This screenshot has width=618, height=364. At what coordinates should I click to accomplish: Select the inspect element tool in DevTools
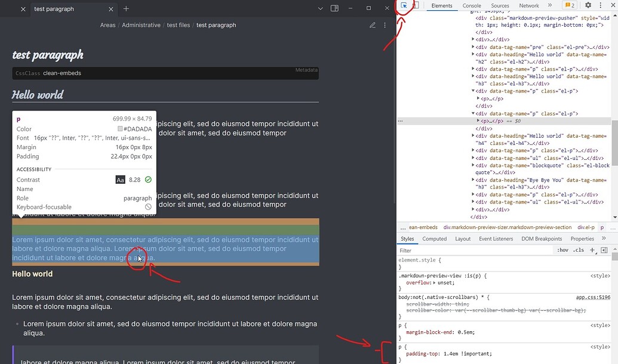404,5
